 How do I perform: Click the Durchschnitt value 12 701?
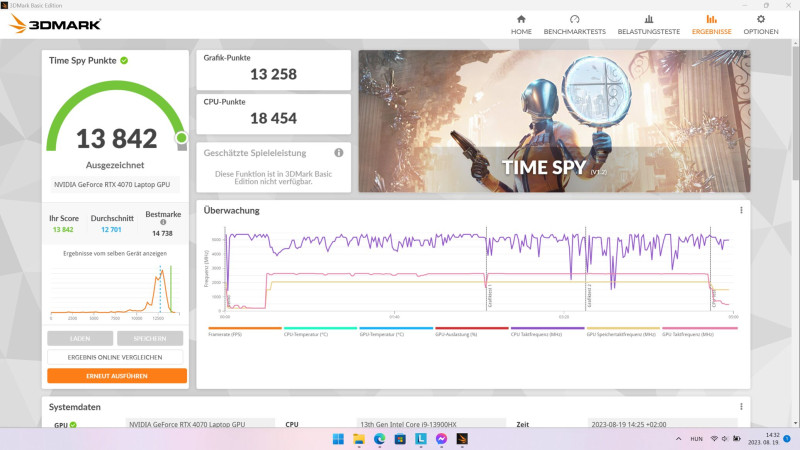click(x=111, y=230)
